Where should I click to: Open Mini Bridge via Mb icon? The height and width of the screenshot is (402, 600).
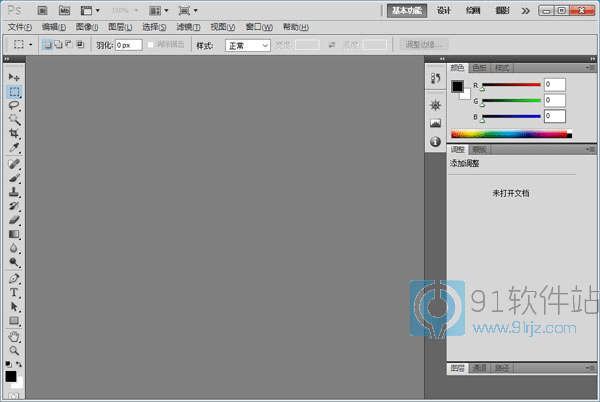(63, 10)
